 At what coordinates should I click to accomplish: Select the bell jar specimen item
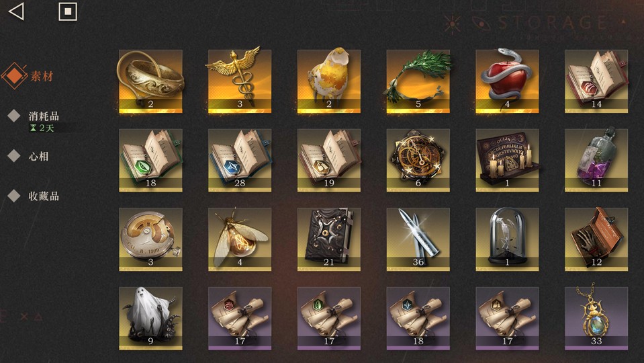(507, 239)
